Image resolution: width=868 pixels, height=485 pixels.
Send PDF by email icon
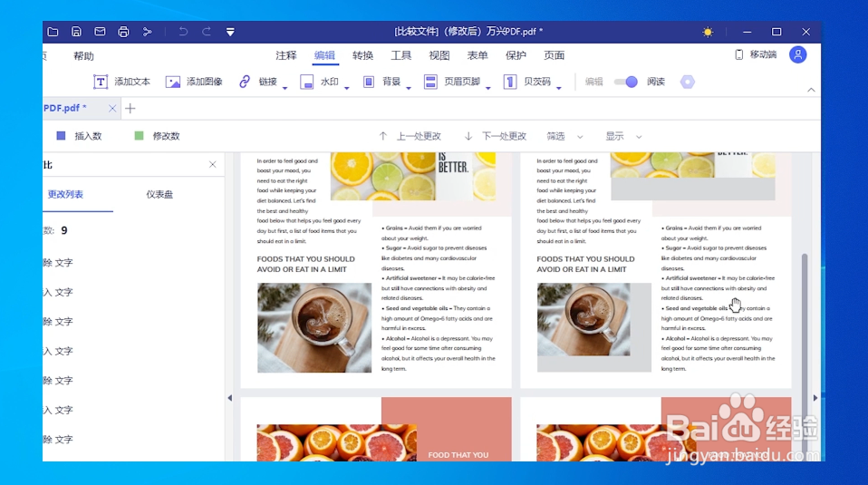coord(100,32)
